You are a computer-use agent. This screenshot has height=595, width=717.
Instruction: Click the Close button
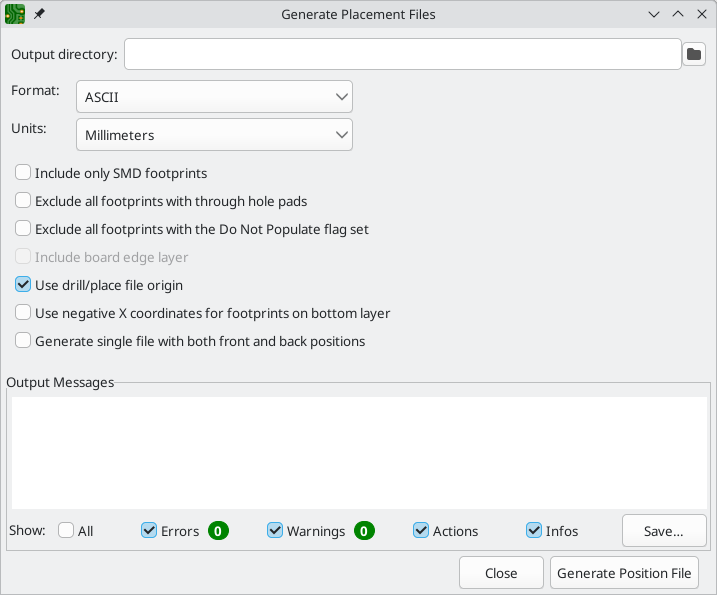[x=501, y=573]
